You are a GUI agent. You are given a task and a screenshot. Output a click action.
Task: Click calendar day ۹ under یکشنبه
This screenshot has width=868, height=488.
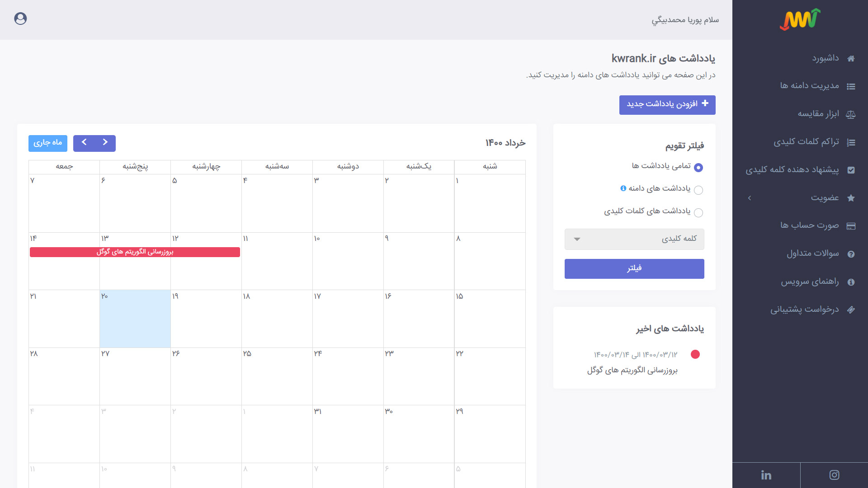pos(419,261)
